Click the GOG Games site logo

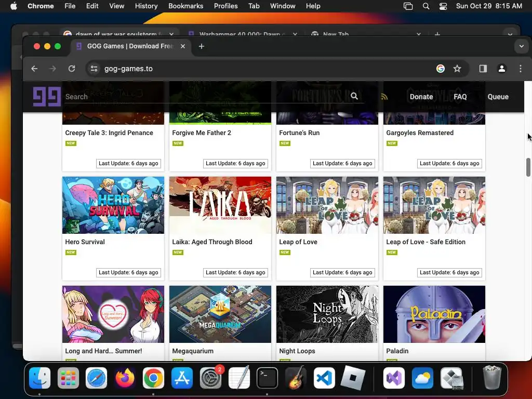47,97
